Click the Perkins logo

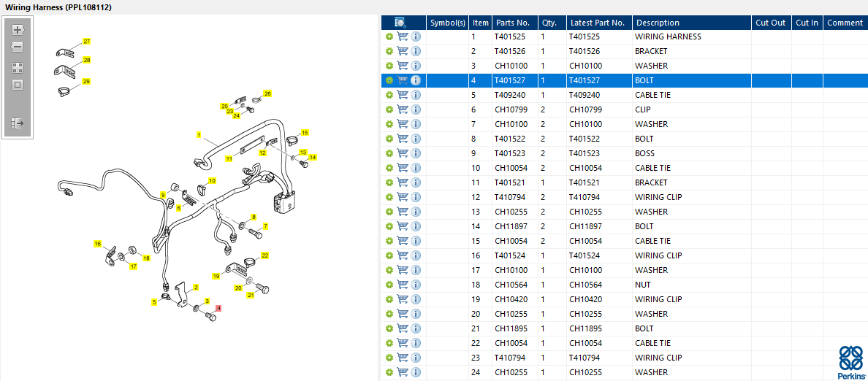tap(851, 363)
